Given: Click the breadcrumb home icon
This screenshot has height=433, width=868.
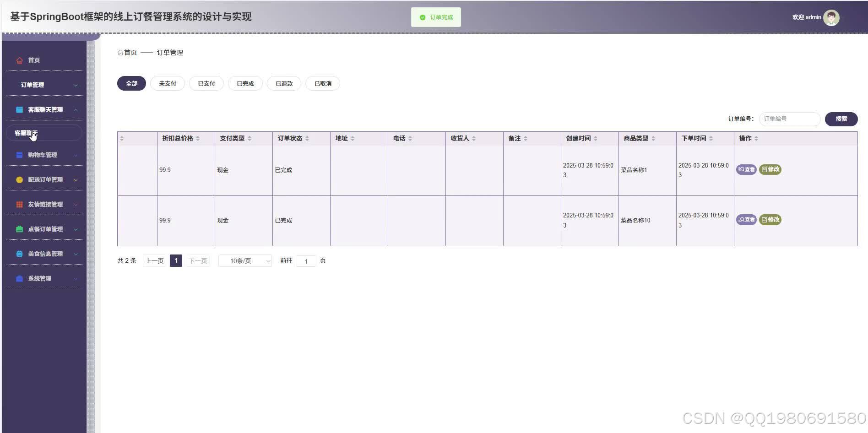Looking at the screenshot, I should [x=120, y=53].
